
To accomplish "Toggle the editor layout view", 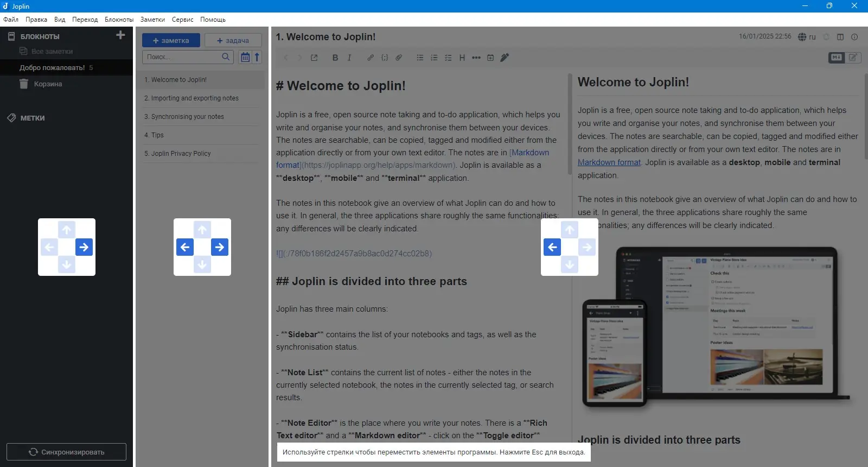I will click(x=840, y=37).
